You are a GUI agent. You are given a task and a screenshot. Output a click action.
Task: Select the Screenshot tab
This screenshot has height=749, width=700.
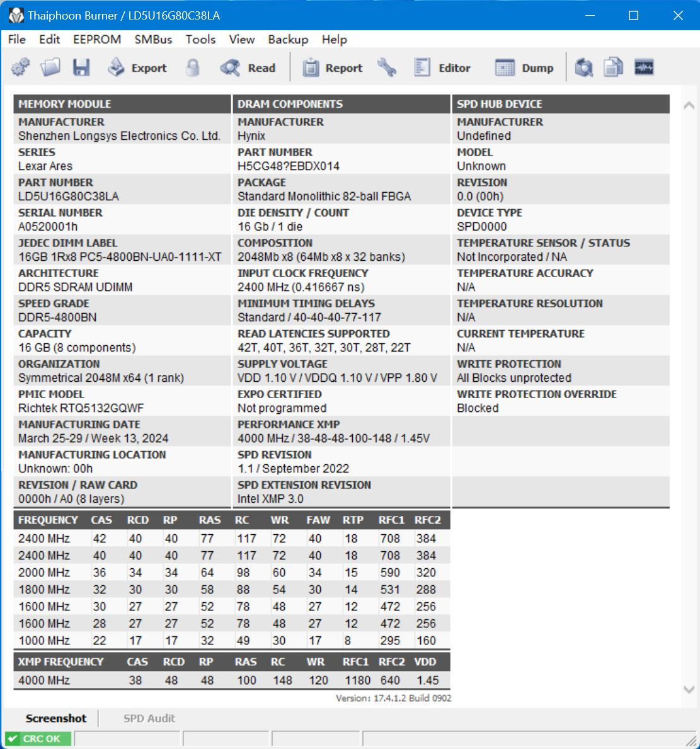[x=56, y=718]
